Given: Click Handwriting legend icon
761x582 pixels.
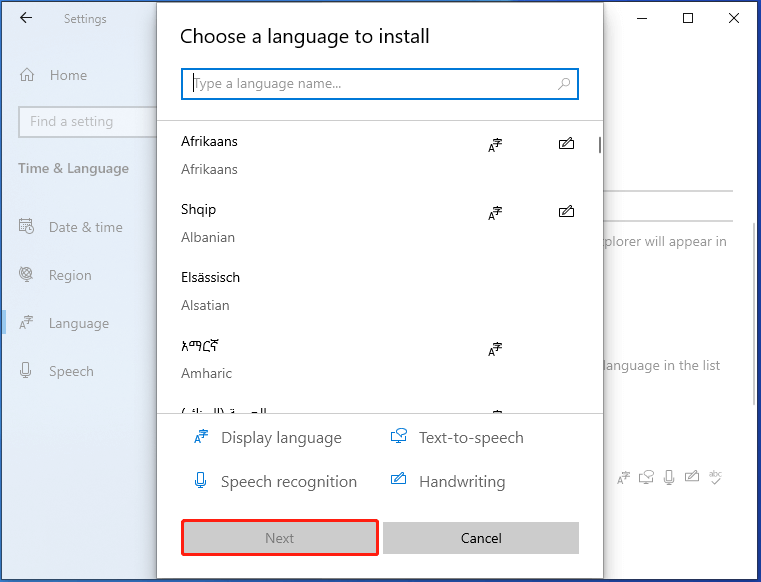Looking at the screenshot, I should click(x=398, y=479).
